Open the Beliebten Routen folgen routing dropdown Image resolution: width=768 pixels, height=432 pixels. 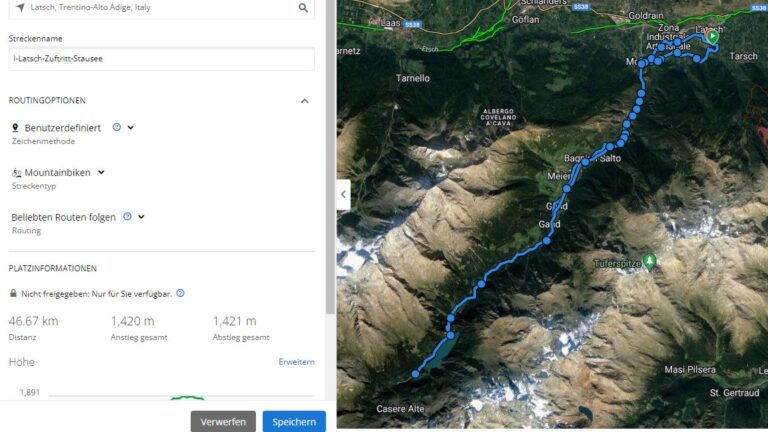click(x=141, y=217)
